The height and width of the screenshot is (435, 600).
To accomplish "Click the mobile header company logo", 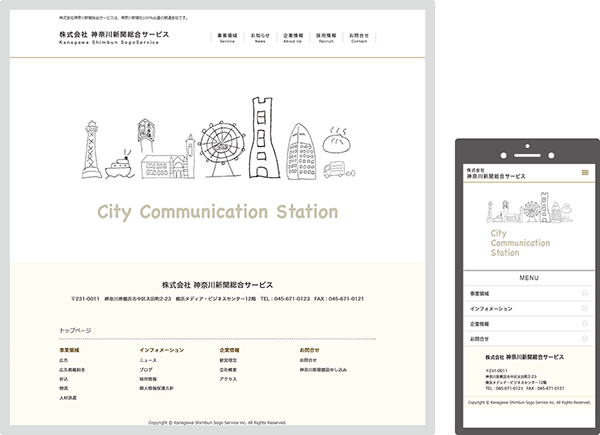I will pos(500,173).
